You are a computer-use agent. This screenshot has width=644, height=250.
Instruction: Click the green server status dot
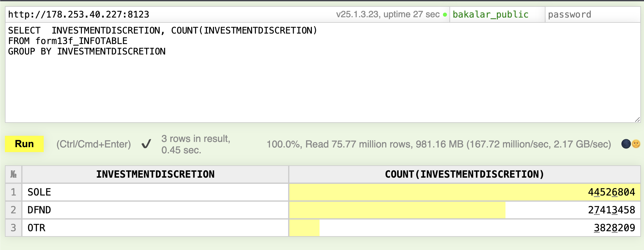[x=445, y=14]
